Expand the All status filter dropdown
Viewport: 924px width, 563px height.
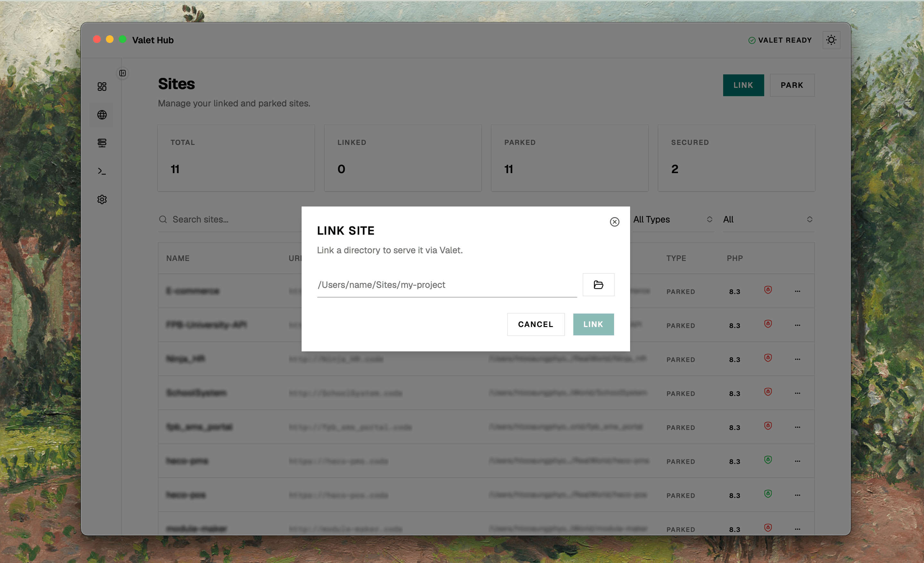(x=768, y=219)
